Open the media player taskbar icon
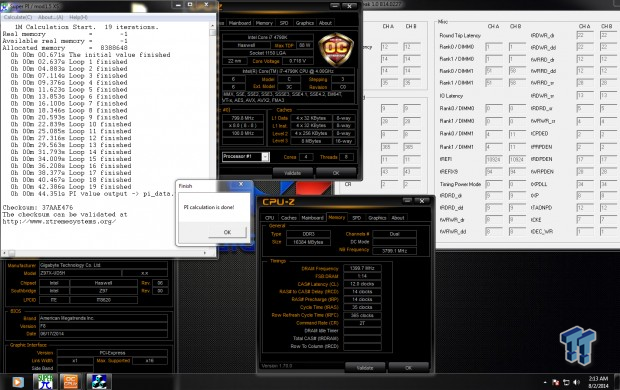Viewport: 620px width, 390px height. point(17,382)
